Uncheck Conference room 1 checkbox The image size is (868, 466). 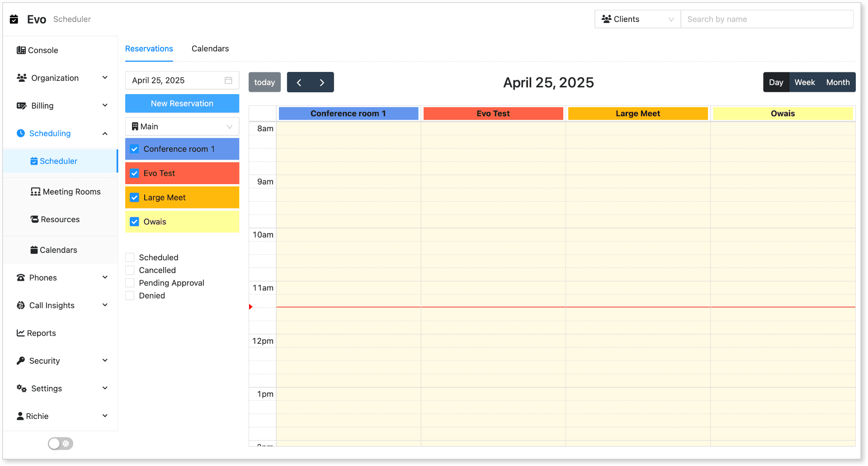(x=134, y=149)
